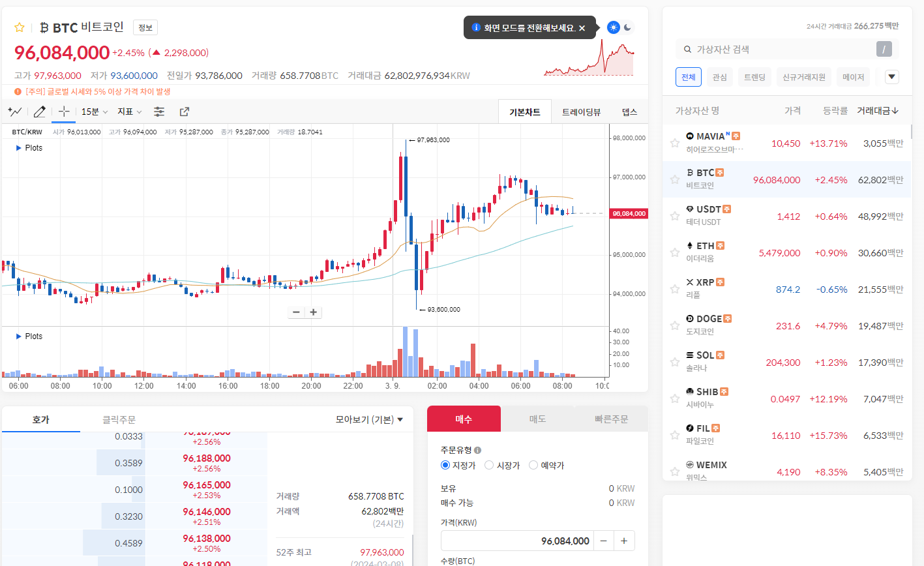Screen dimensions: 924x566
Task: Click the BTC mini price chart thumbnail
Action: 589,58
